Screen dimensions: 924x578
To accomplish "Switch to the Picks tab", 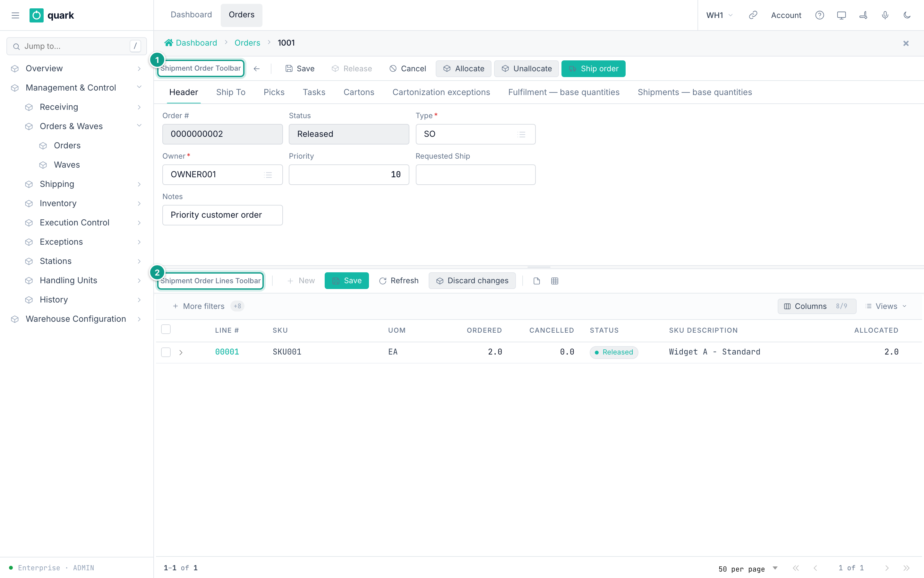I will [274, 92].
